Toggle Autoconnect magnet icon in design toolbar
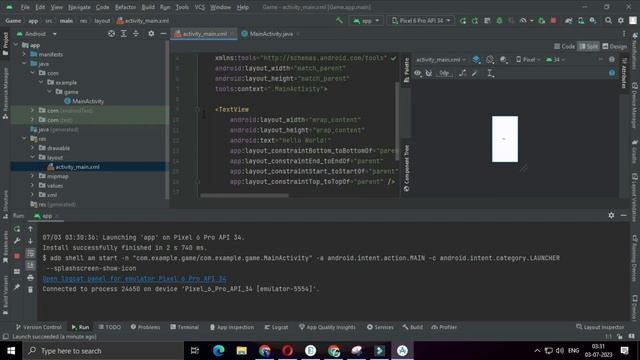Screen dimensions: 640x360 429,73
